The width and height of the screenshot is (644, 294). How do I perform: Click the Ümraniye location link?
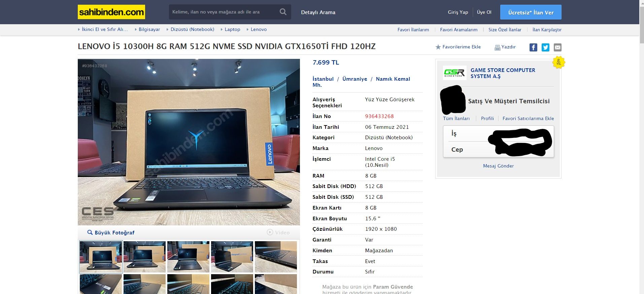(x=354, y=79)
